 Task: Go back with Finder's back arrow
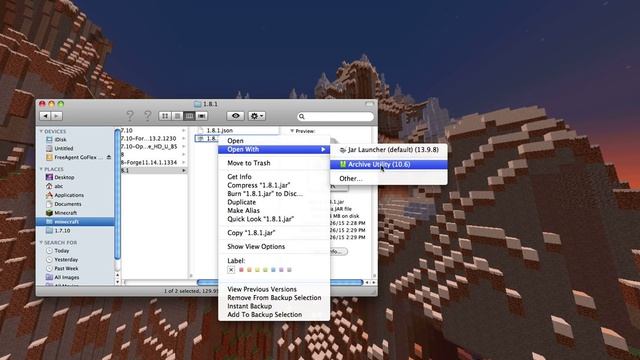[45, 116]
